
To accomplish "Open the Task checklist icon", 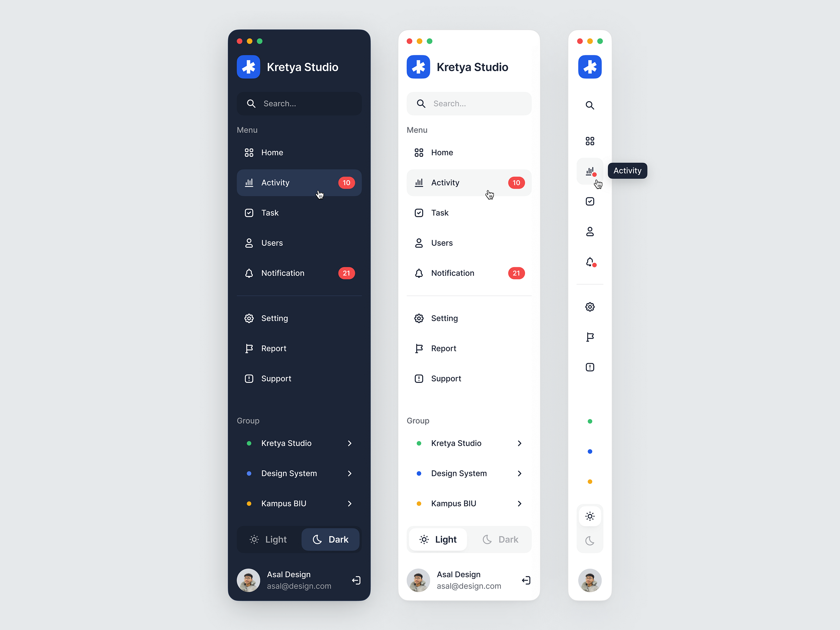I will tap(249, 212).
